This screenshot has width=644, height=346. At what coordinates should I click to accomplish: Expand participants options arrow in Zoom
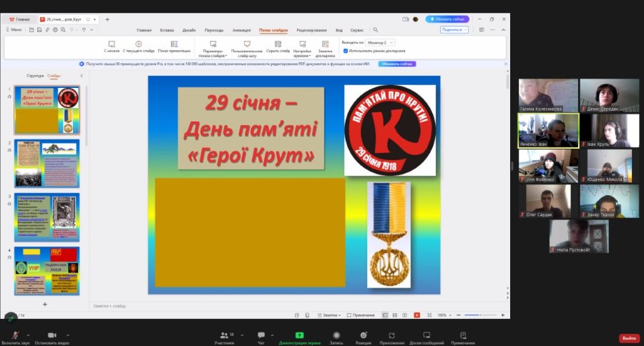[242, 335]
